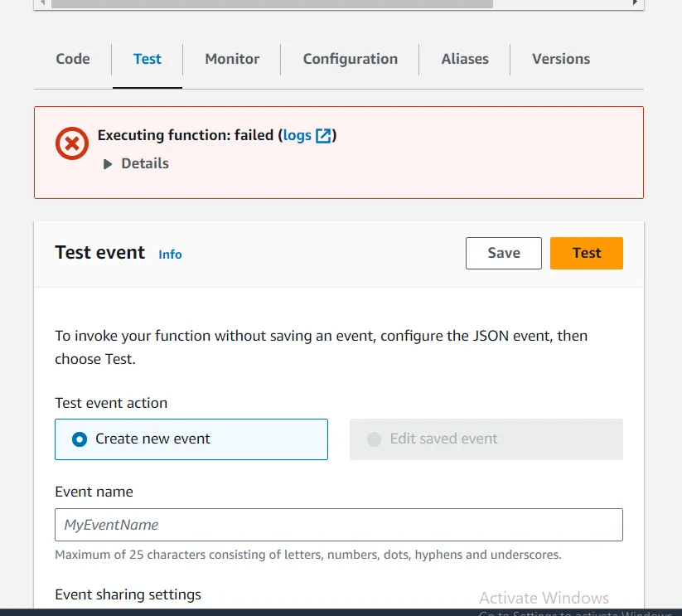
Task: Expand the Details disclosure triangle
Action: [108, 164]
